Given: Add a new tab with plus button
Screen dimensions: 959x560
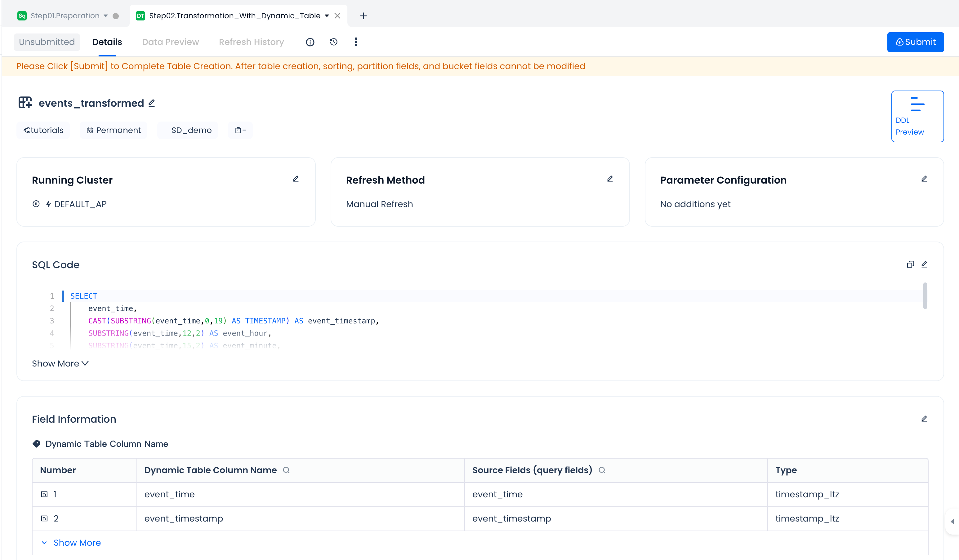Looking at the screenshot, I should pos(363,16).
